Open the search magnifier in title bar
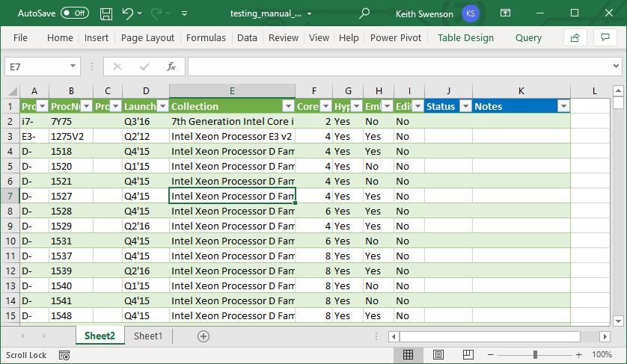Viewport: 627px width, 364px height. point(364,13)
